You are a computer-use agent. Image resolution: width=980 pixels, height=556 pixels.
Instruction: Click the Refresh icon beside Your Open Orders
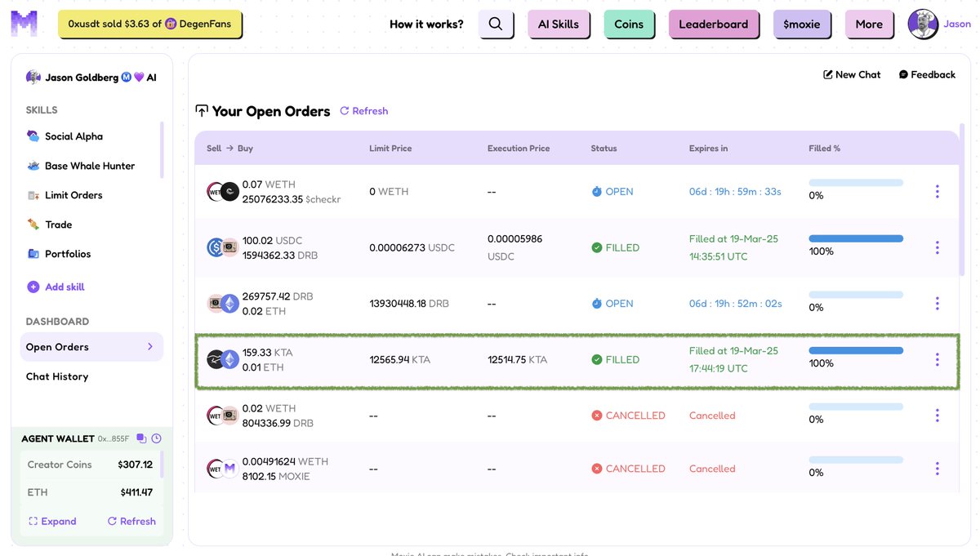coord(345,111)
